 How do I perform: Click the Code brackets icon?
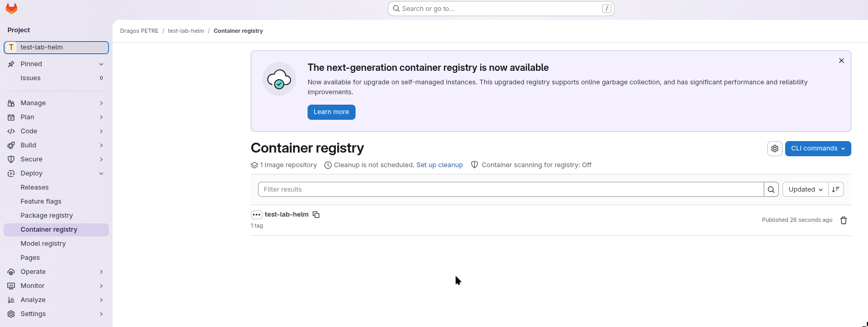coord(11,131)
